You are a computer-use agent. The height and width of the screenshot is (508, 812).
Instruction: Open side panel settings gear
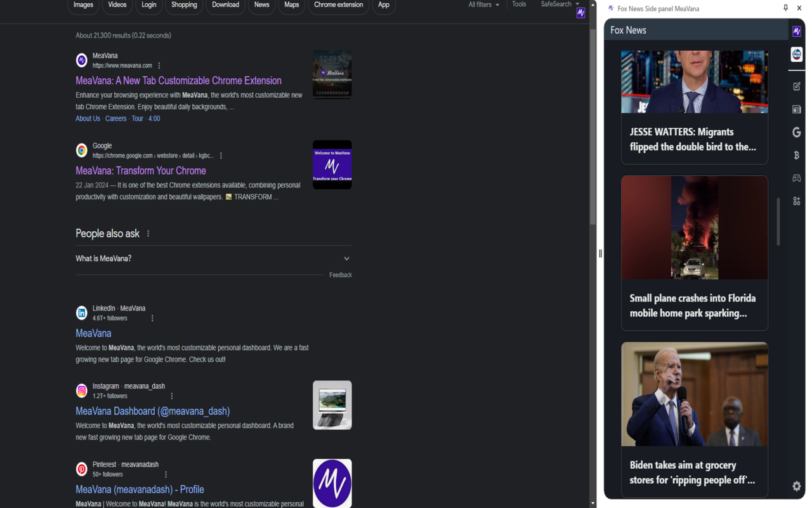[x=797, y=486]
